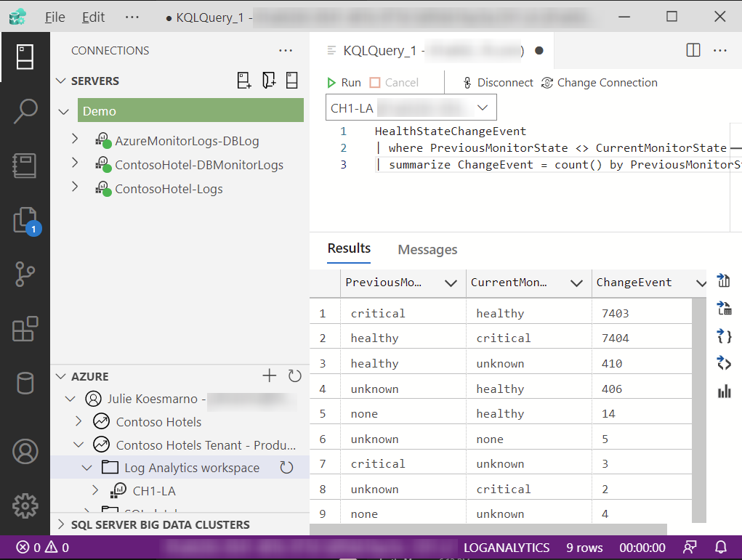Switch to the Messages tab
The width and height of the screenshot is (742, 560).
pos(427,249)
